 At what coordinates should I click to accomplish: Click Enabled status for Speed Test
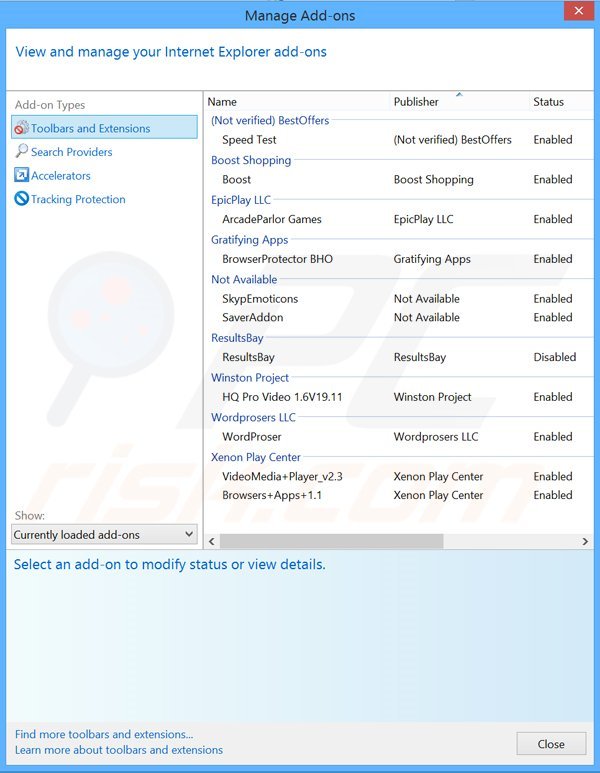553,140
